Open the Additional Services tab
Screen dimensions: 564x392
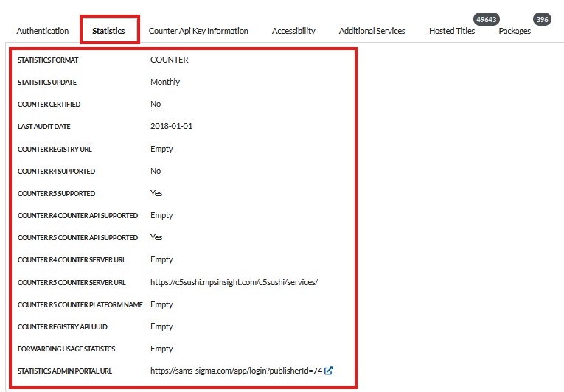372,31
